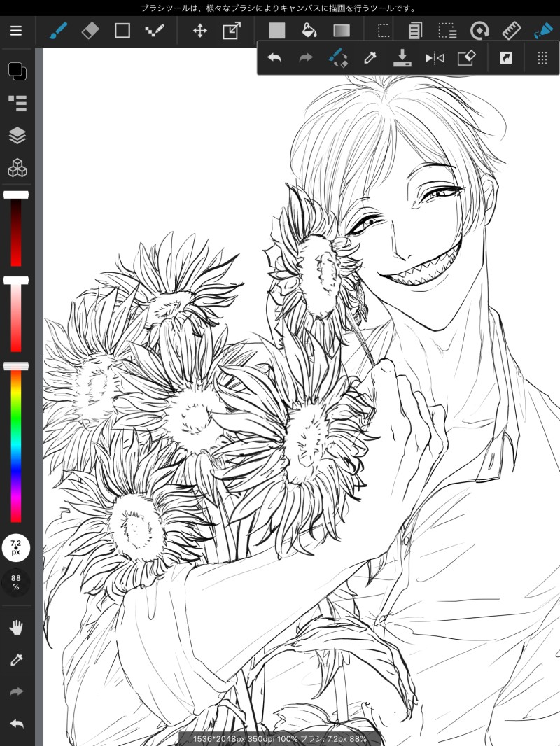Open the ruler snap tool

(x=512, y=31)
